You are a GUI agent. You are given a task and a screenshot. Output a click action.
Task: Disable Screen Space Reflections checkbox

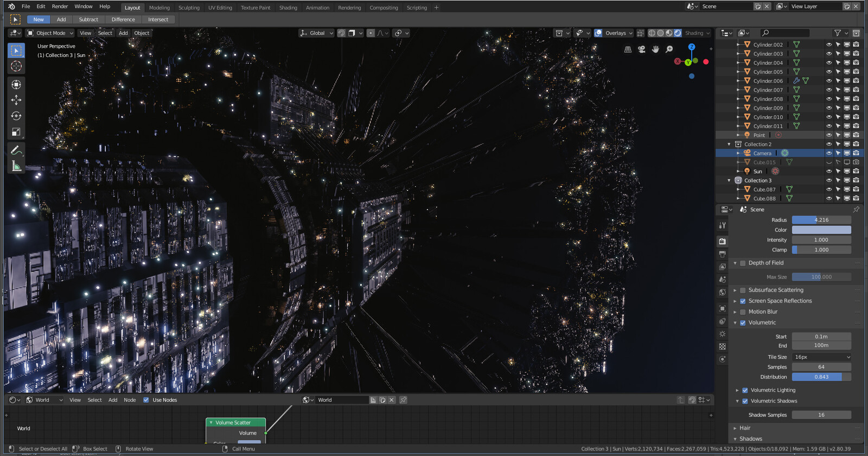click(743, 301)
